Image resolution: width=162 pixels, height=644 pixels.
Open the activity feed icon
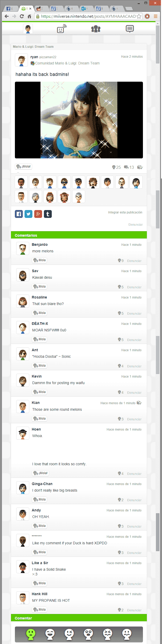(62, 28)
